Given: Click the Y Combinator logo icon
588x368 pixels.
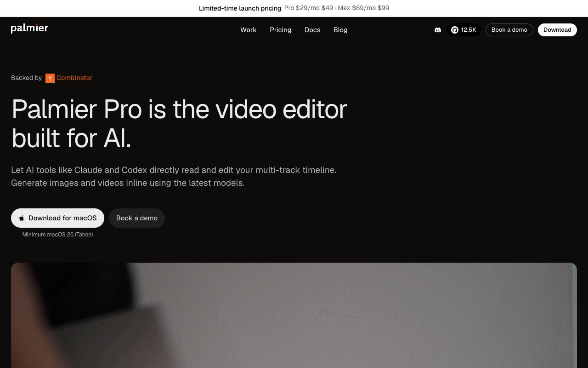Looking at the screenshot, I should coord(50,78).
